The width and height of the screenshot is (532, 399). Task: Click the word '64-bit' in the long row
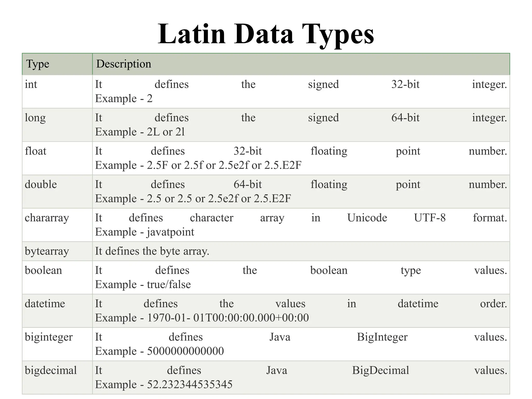(405, 118)
